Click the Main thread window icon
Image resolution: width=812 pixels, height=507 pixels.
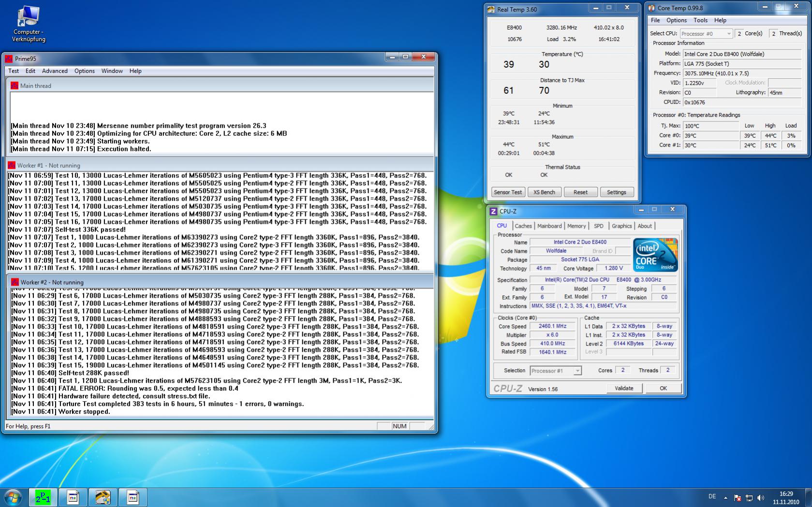(15, 86)
